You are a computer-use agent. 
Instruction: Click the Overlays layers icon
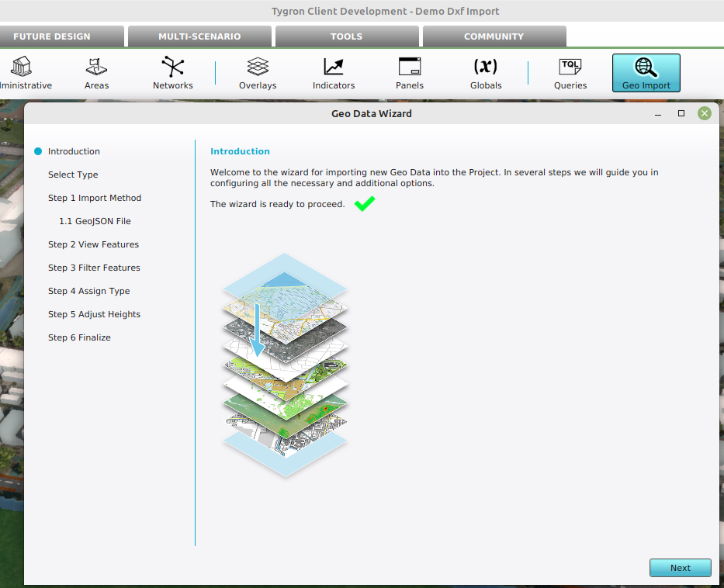click(x=258, y=67)
